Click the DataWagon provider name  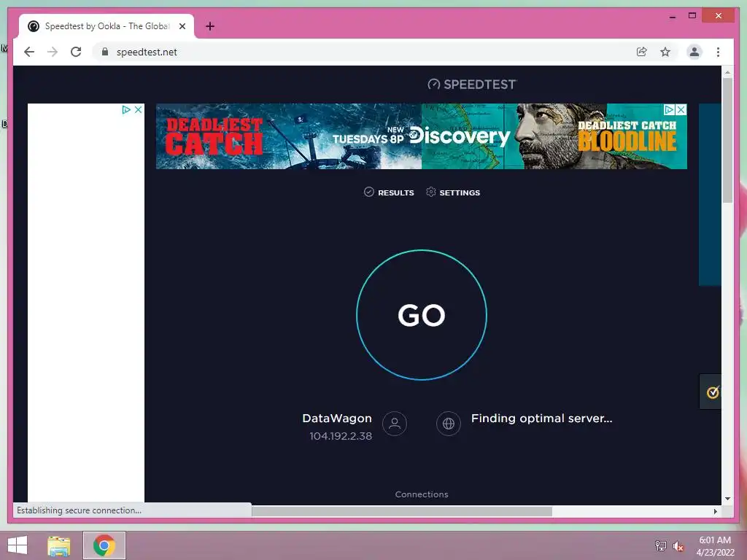[337, 418]
